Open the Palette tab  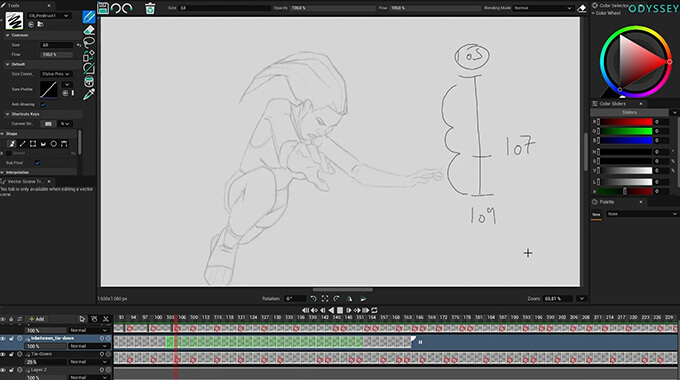[x=607, y=202]
